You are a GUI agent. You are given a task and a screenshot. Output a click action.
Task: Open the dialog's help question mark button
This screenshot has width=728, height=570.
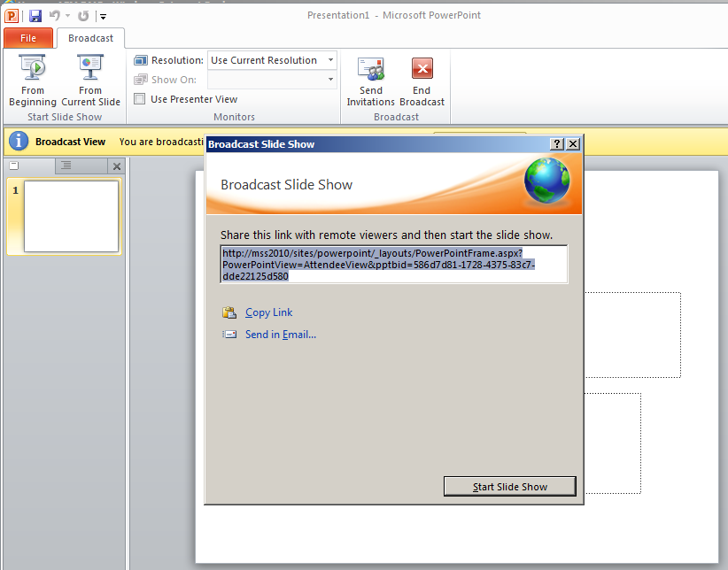556,144
